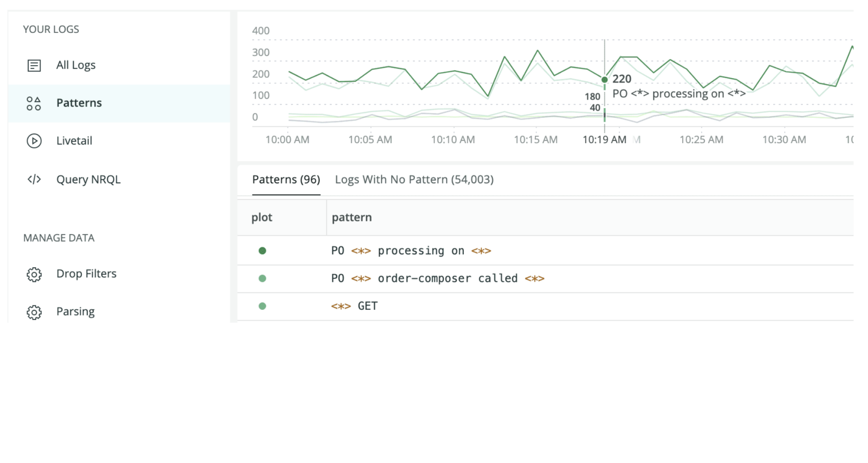This screenshot has width=868, height=463.
Task: Open Drop Filters settings
Action: pyautogui.click(x=86, y=274)
